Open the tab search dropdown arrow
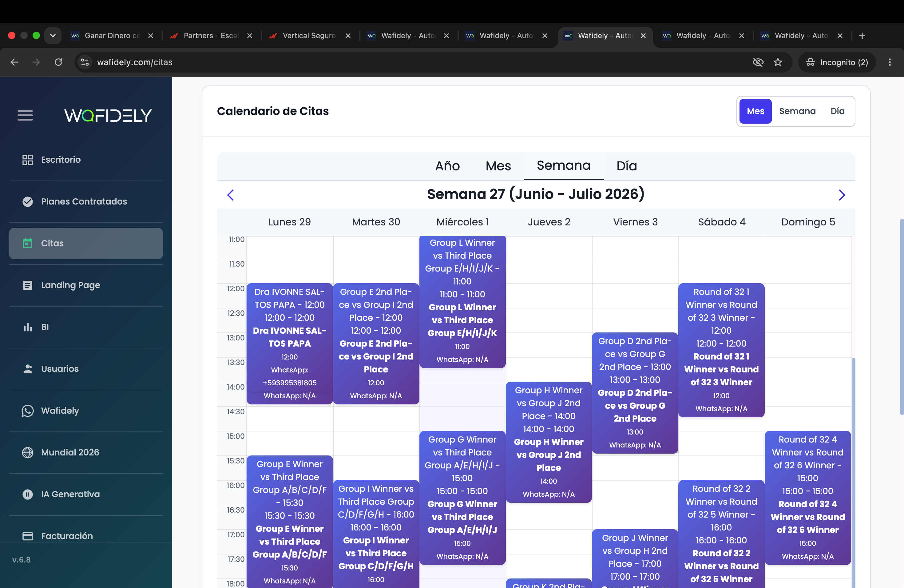The image size is (904, 588). coord(53,35)
